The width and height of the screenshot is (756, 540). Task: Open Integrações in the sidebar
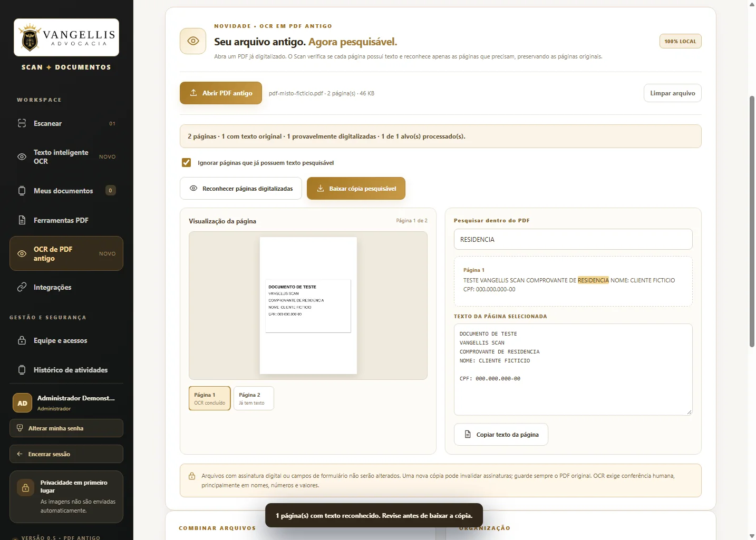[66, 287]
